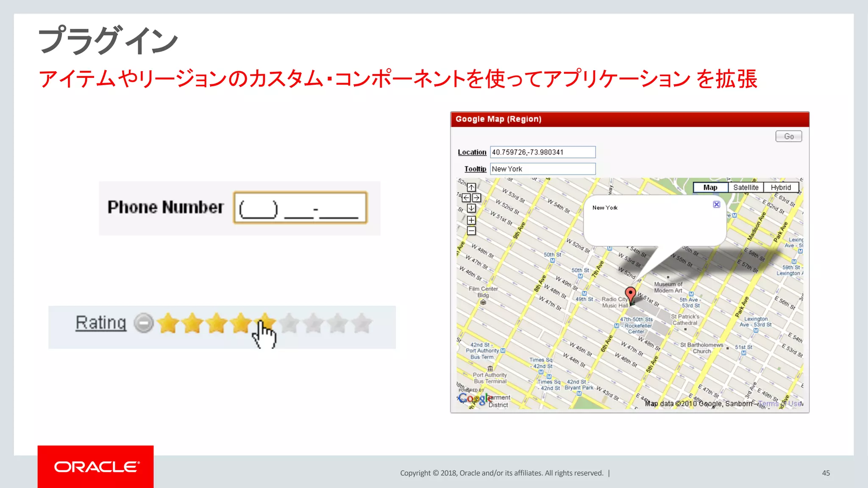
Task: Click the map pan right arrow
Action: tap(477, 198)
